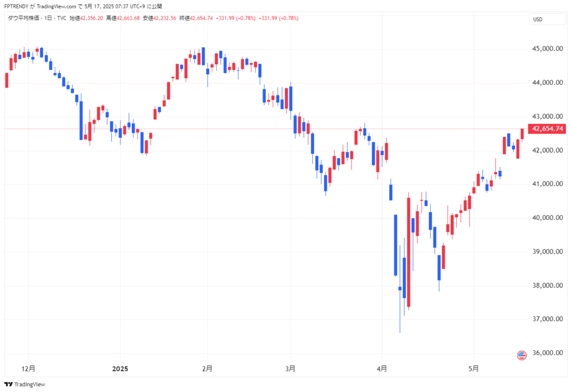
Task: Select the ダウ平均株価 symbol title
Action: [22, 18]
